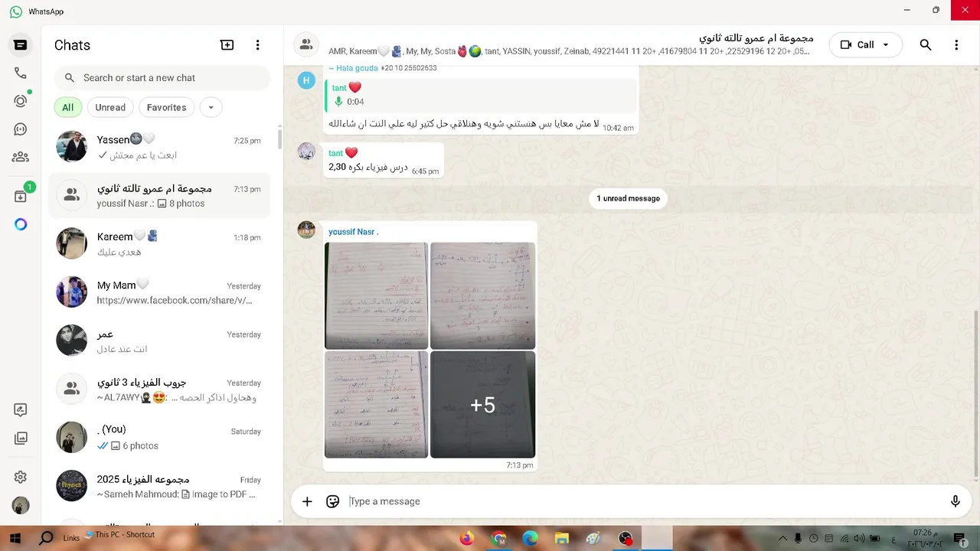Image resolution: width=980 pixels, height=551 pixels.
Task: Select the Favorites filter chip
Action: click(166, 108)
